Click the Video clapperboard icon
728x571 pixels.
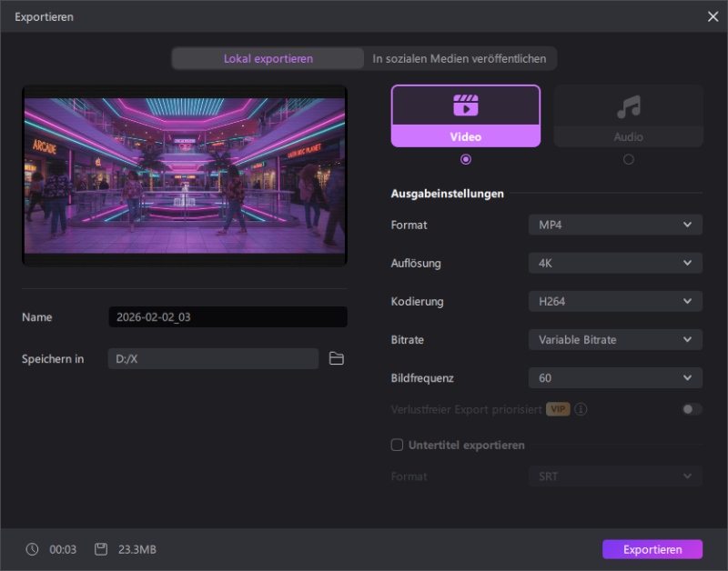coord(465,105)
